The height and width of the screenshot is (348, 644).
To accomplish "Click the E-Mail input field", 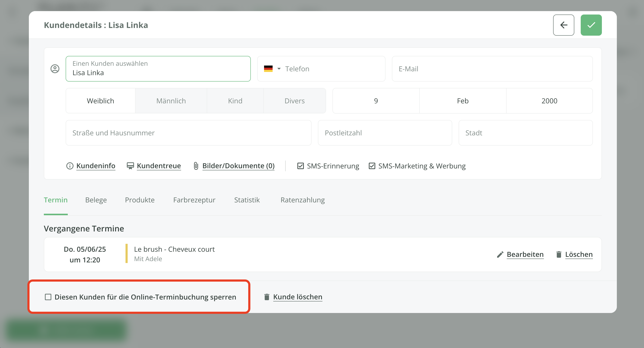I will coord(492,69).
